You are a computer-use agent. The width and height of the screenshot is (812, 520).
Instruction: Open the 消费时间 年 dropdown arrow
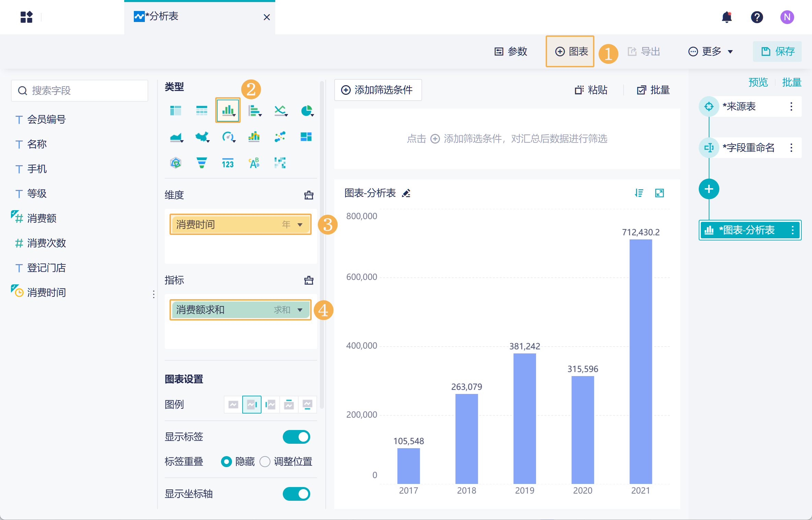(x=300, y=225)
